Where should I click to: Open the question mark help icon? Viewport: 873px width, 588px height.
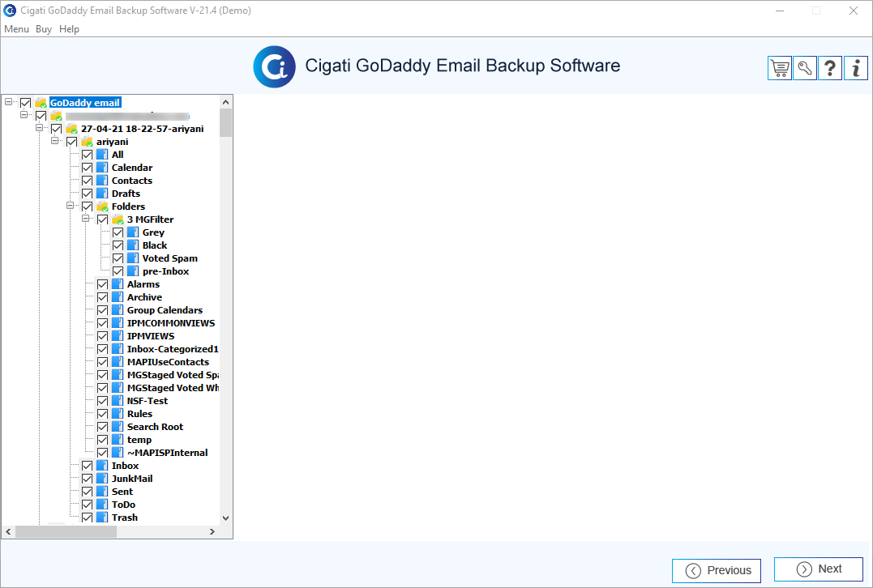pos(829,68)
